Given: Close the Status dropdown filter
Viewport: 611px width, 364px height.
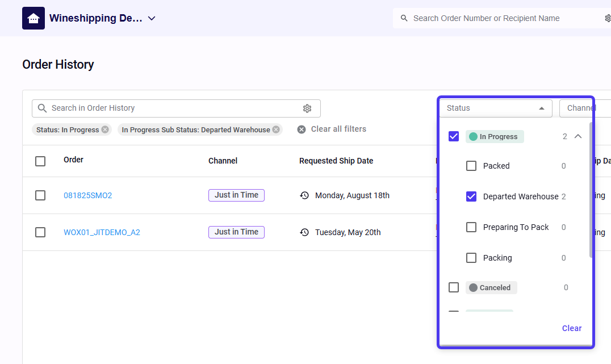Looking at the screenshot, I should (541, 108).
